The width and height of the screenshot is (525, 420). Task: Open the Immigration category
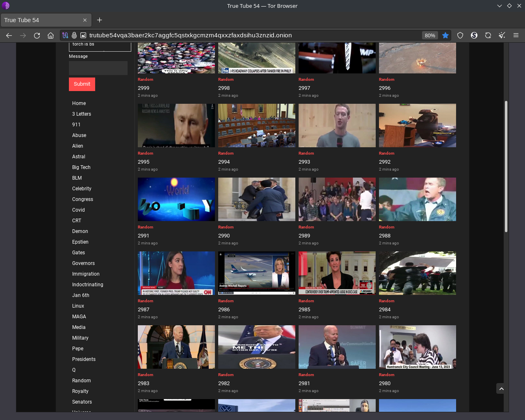86,274
